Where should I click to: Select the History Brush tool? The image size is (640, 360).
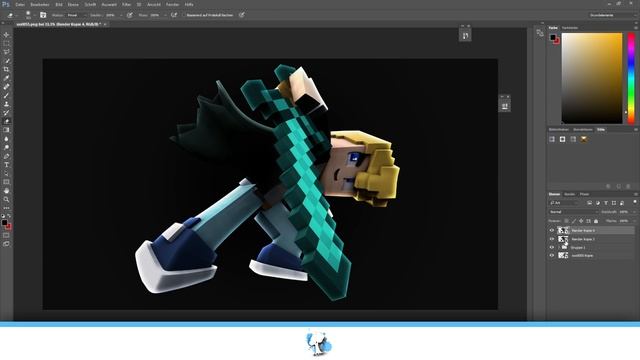click(6, 113)
